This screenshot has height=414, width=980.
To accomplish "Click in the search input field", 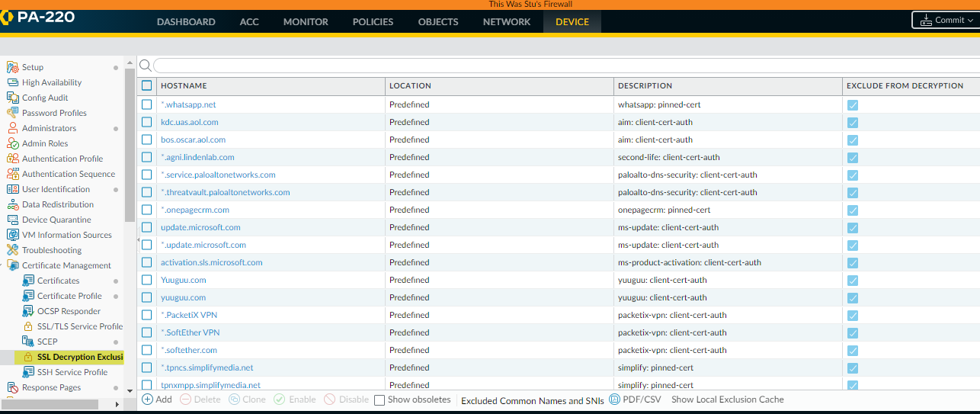I will click(x=566, y=66).
